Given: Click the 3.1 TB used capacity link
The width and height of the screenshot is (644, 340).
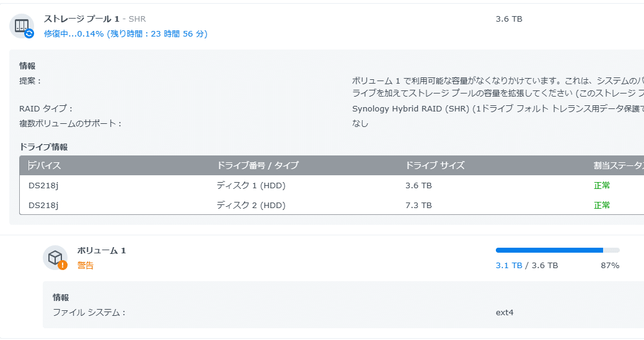Looking at the screenshot, I should click(509, 265).
